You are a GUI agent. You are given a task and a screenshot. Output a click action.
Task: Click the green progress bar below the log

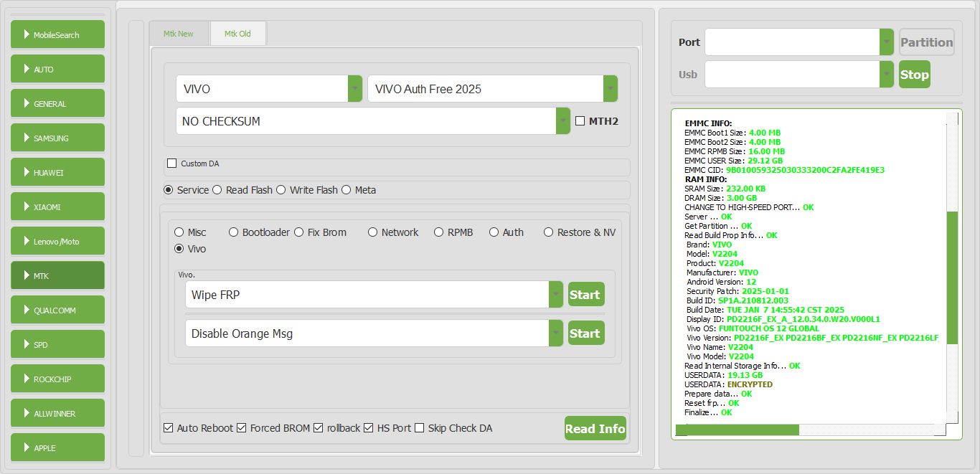(x=738, y=430)
